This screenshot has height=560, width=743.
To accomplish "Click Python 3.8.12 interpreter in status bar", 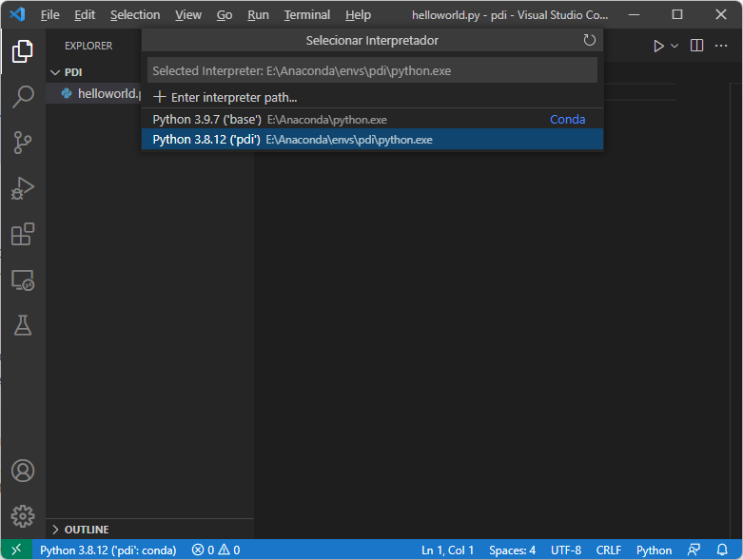I will 108,550.
